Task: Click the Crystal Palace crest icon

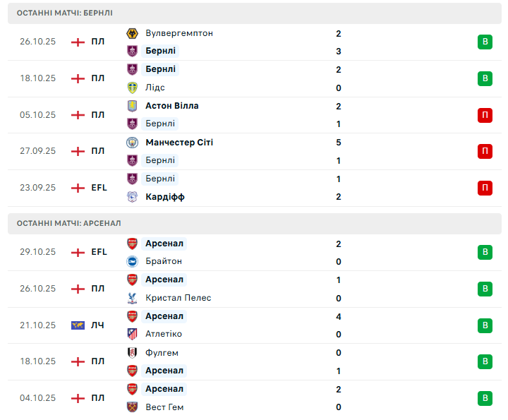Action: (131, 298)
